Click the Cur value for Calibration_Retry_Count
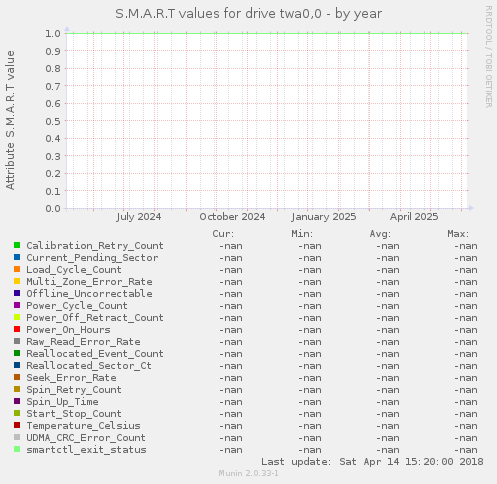This screenshot has height=484, width=497. click(x=231, y=246)
